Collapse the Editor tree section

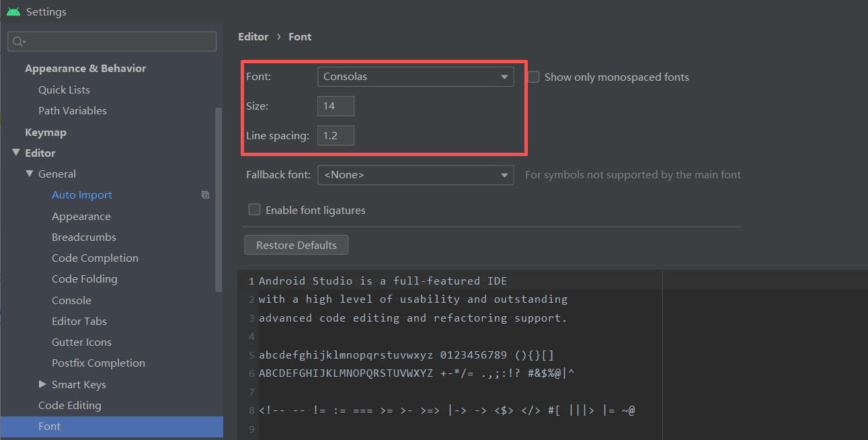(x=16, y=153)
